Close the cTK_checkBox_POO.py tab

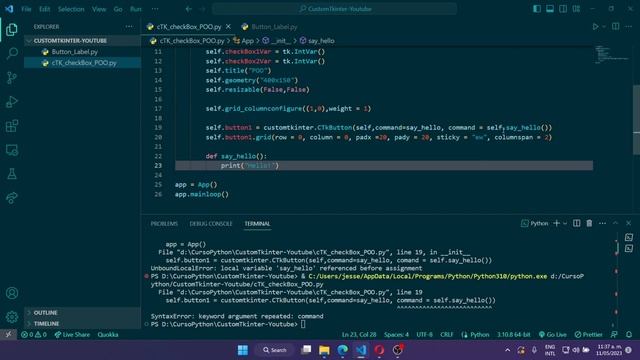pyautogui.click(x=228, y=27)
